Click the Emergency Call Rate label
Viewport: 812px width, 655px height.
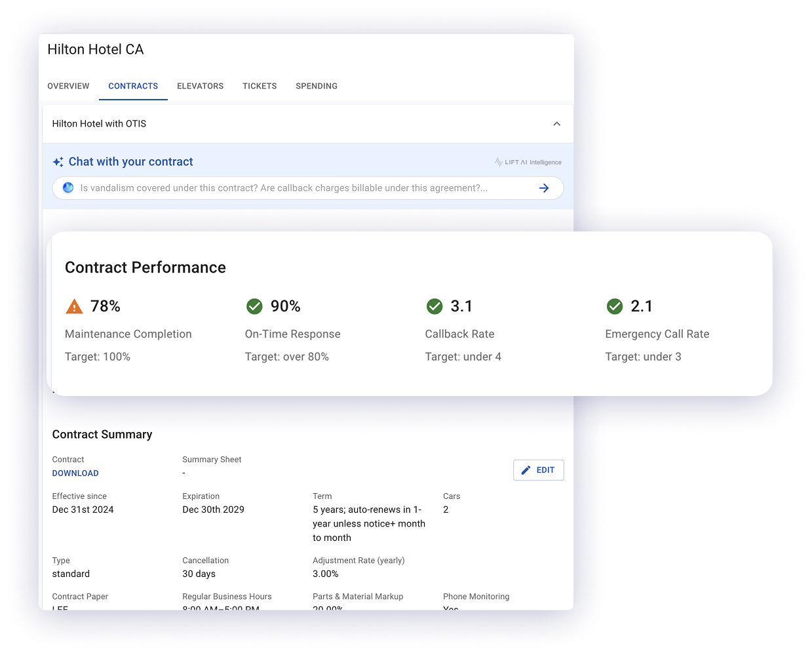point(657,334)
